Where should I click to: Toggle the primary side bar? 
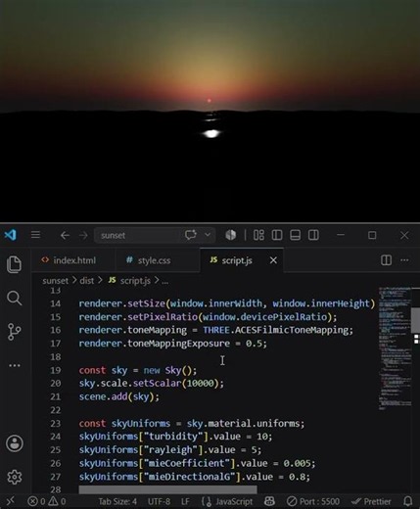pyautogui.click(x=277, y=235)
